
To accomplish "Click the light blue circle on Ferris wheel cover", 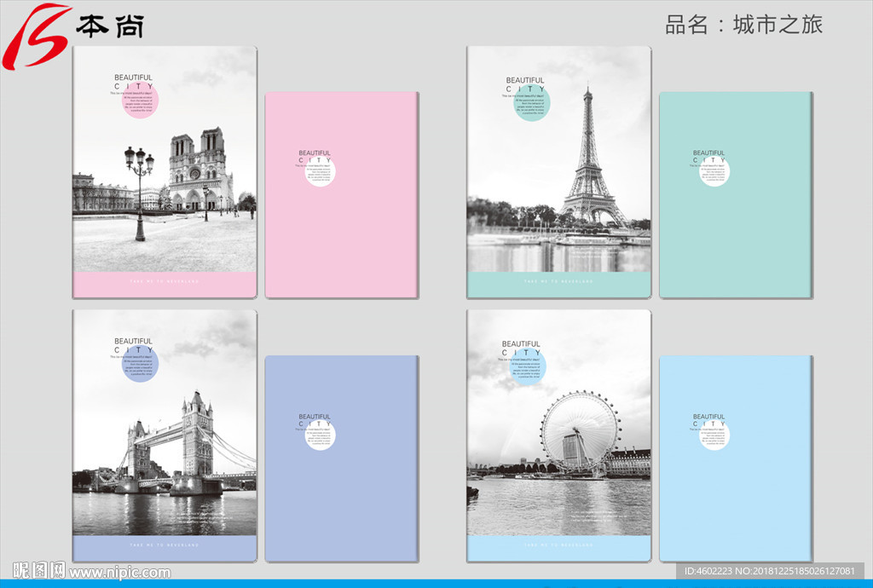I will 528,367.
